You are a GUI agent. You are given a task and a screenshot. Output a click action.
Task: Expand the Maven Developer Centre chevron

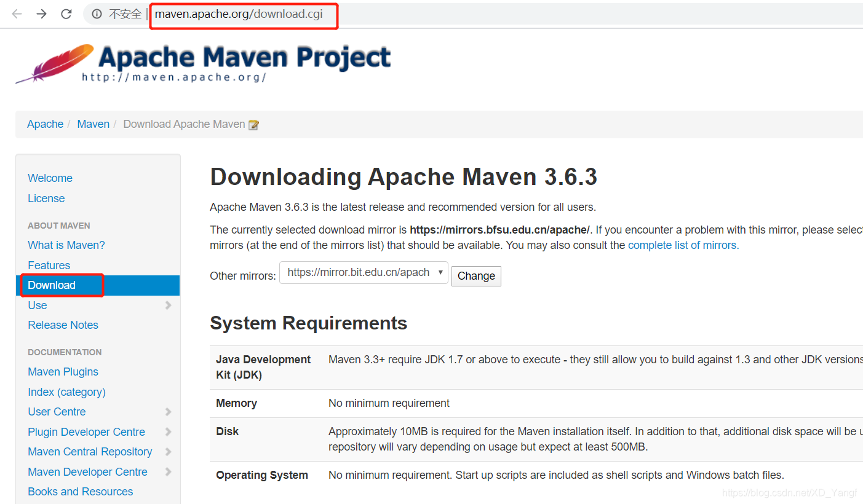[x=168, y=472]
